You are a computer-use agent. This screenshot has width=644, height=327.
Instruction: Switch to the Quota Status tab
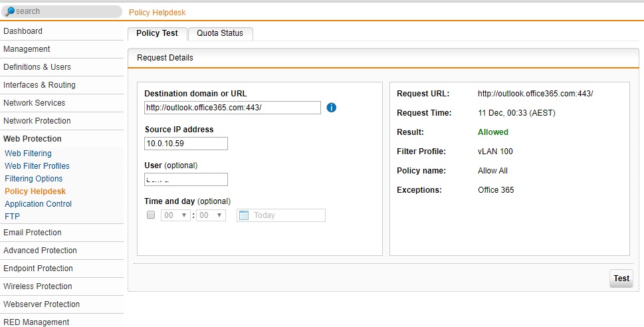(x=220, y=33)
